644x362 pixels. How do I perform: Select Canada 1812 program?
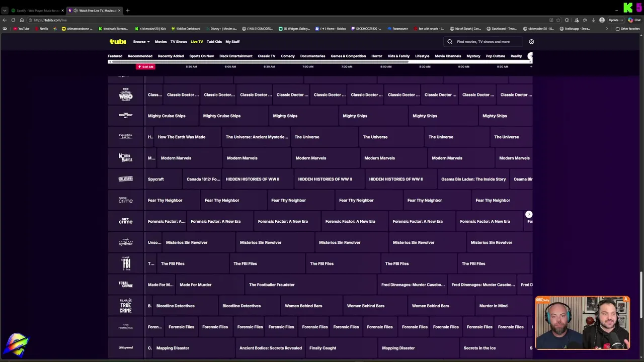pos(203,179)
